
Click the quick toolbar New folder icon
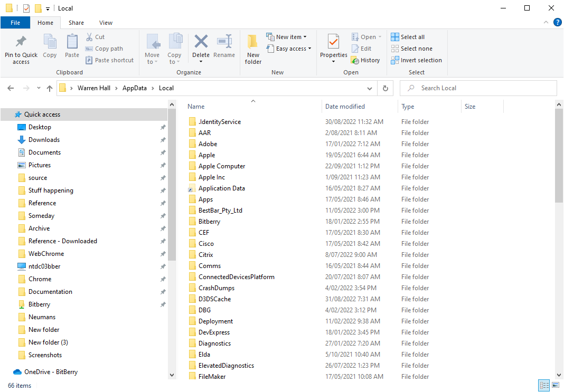pyautogui.click(x=38, y=8)
